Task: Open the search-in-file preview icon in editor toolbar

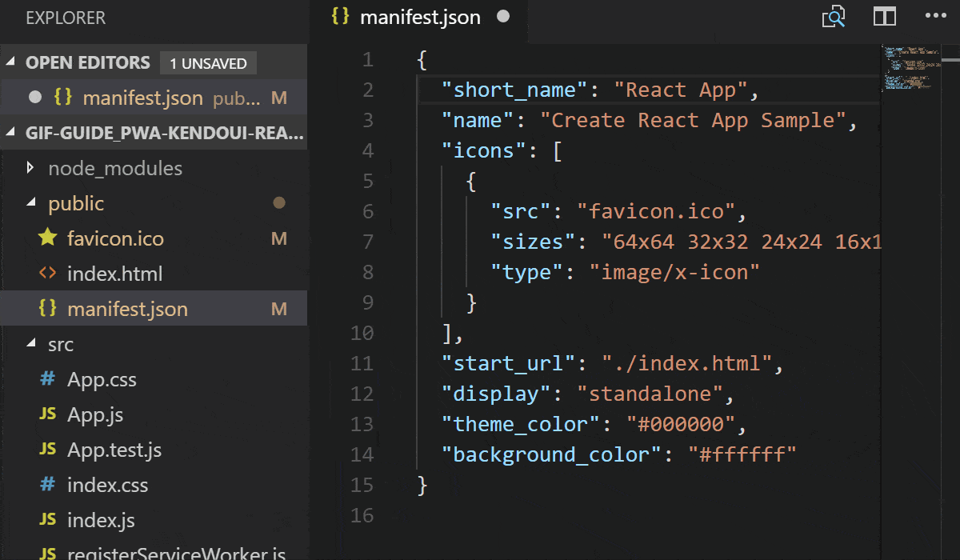Action: (x=834, y=17)
